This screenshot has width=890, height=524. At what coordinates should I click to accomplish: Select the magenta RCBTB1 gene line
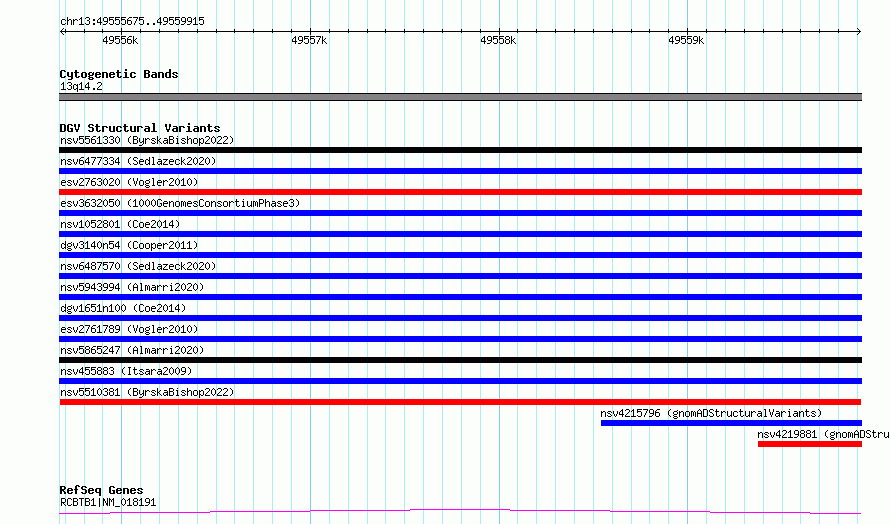[x=460, y=512]
